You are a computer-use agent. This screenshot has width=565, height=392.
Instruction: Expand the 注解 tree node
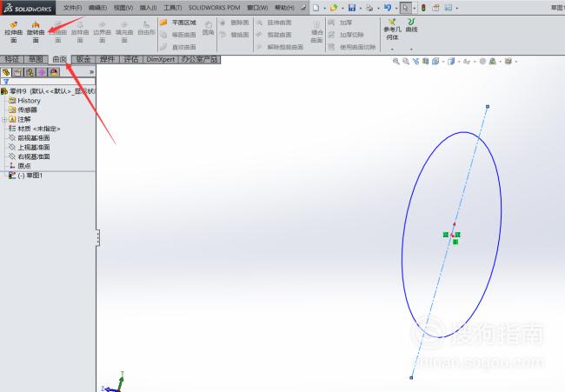4,119
